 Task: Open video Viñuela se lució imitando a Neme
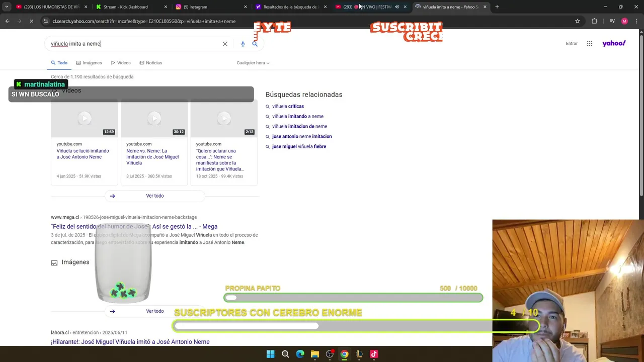coord(83,154)
